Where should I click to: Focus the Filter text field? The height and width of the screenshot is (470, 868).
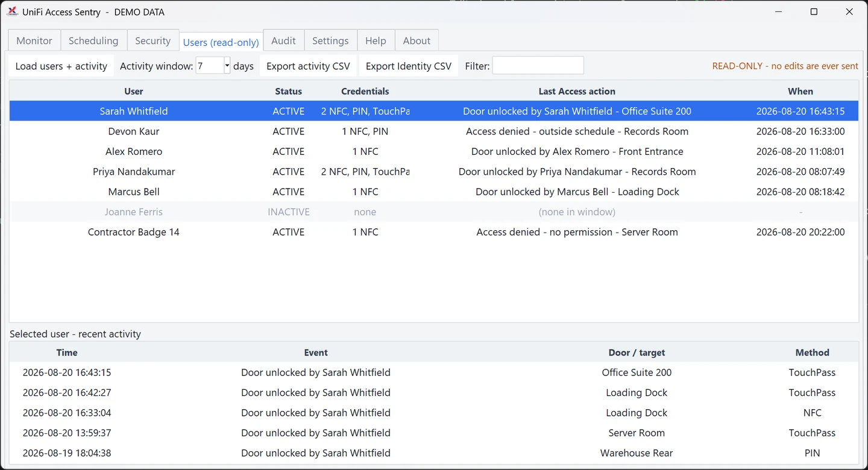click(x=538, y=66)
